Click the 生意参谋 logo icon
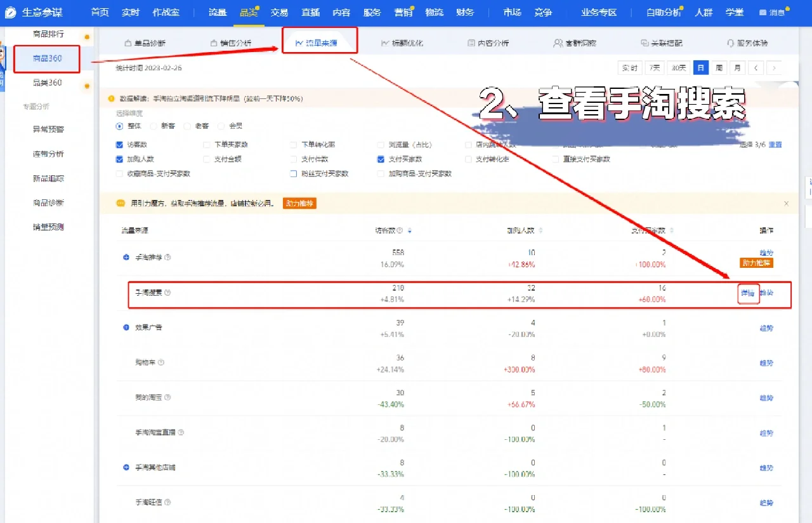 tap(10, 13)
